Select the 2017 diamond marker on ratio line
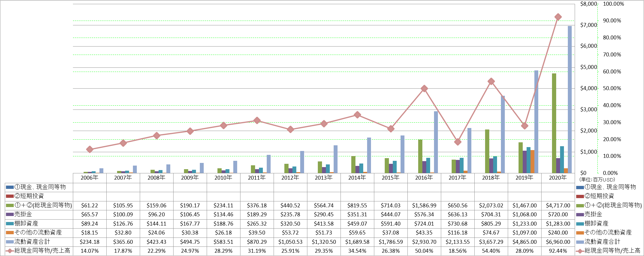The width and height of the screenshot is (644, 256). [458, 142]
